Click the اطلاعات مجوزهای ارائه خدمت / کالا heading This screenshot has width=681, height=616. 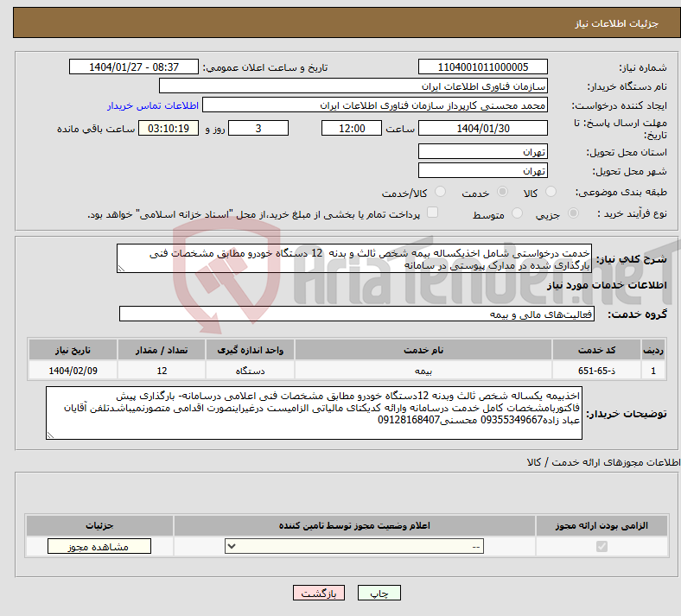[x=604, y=463]
